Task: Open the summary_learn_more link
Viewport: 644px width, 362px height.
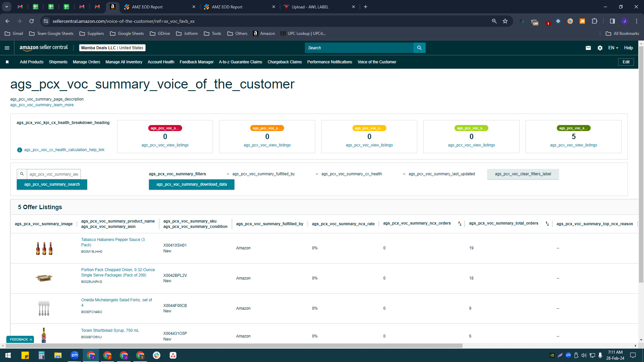Action: (x=42, y=105)
